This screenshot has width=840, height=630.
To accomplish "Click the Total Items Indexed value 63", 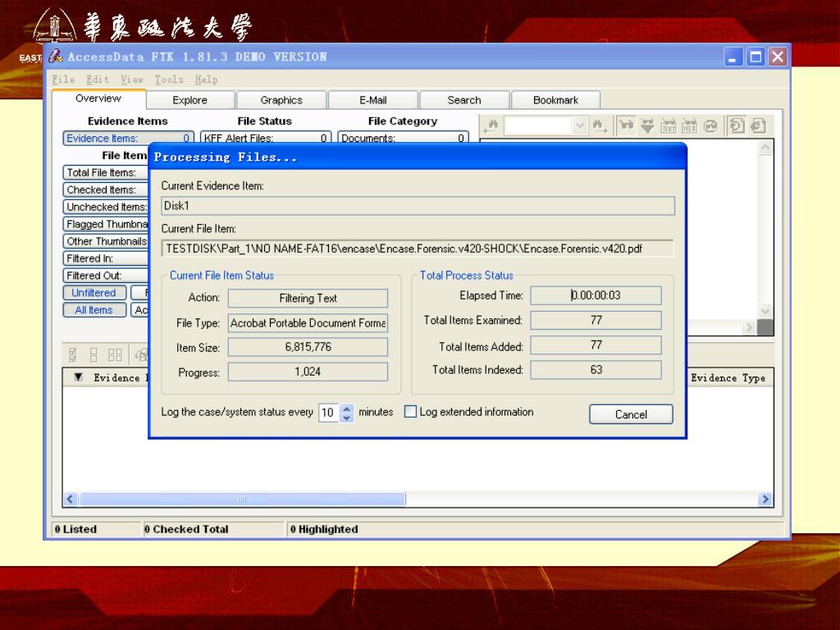I will [596, 370].
